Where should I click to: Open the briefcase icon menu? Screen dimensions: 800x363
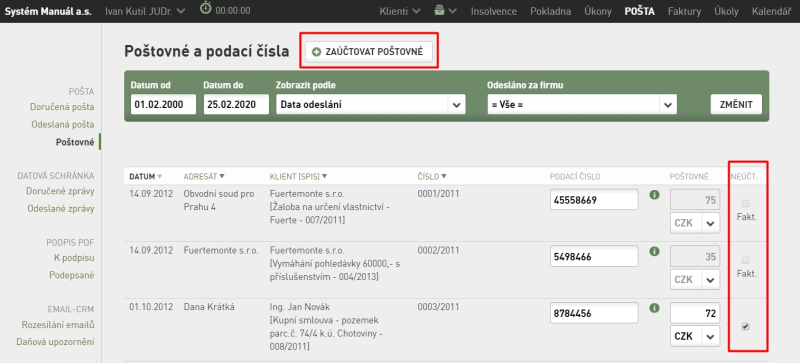[x=445, y=11]
